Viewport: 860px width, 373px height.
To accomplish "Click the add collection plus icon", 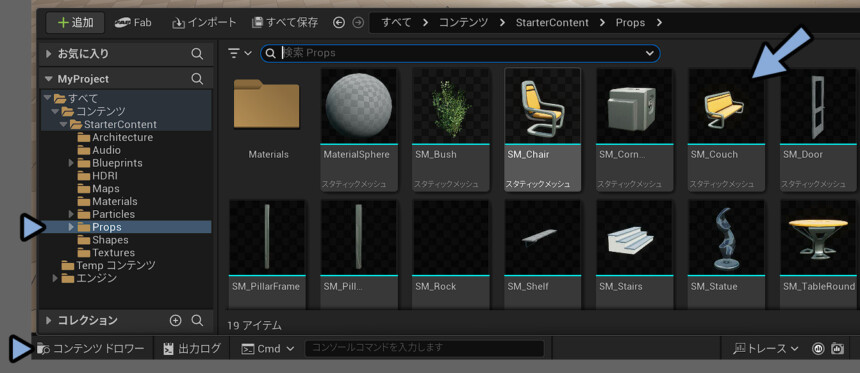I will [x=176, y=320].
